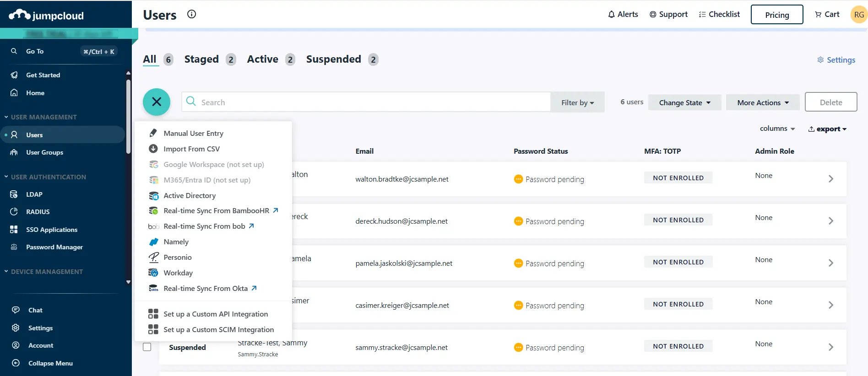Set up a Custom API Integration
This screenshot has height=376, width=868.
point(216,314)
